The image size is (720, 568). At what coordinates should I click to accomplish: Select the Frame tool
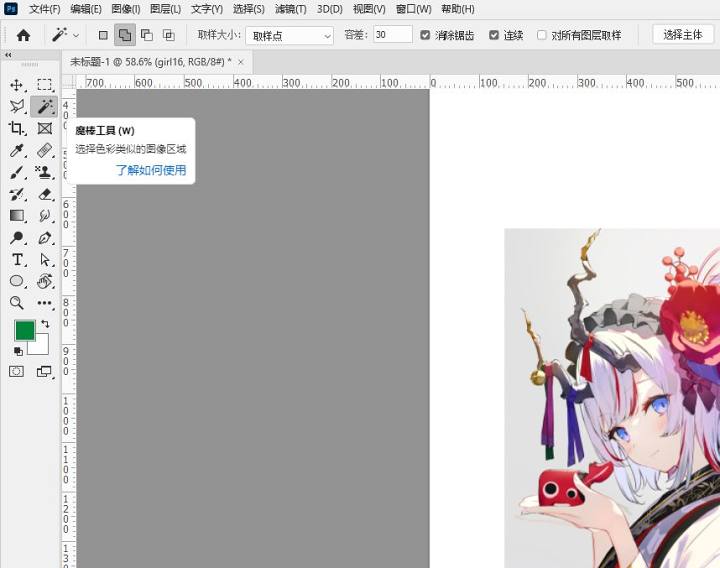click(44, 128)
